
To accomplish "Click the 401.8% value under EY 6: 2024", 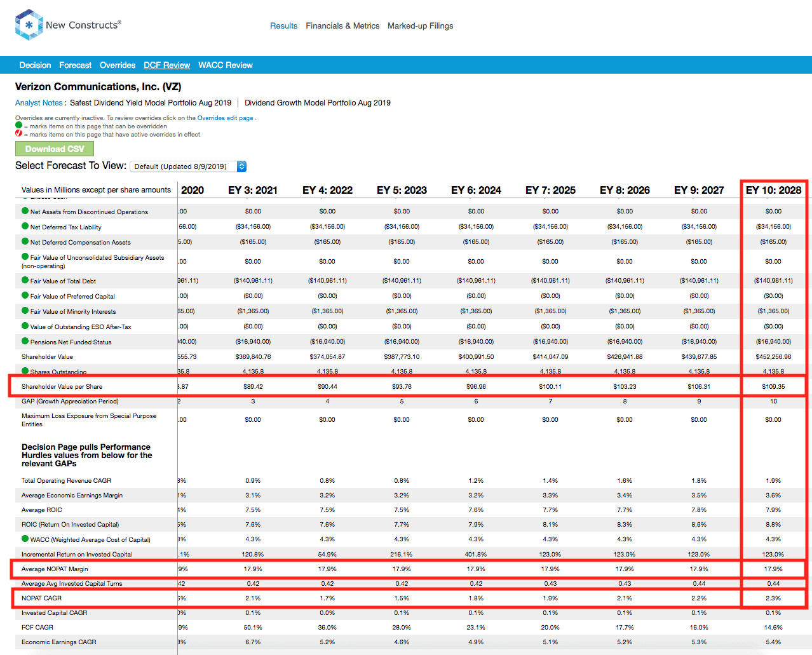I will (x=476, y=555).
